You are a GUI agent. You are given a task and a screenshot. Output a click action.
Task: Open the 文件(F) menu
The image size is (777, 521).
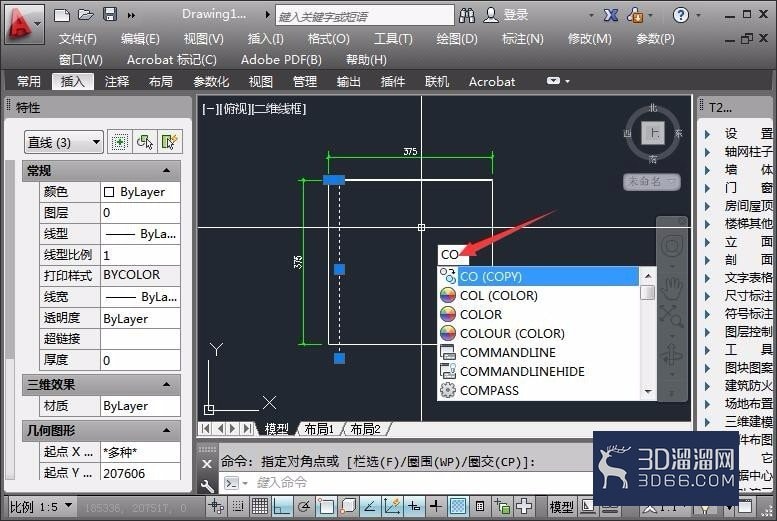click(78, 39)
